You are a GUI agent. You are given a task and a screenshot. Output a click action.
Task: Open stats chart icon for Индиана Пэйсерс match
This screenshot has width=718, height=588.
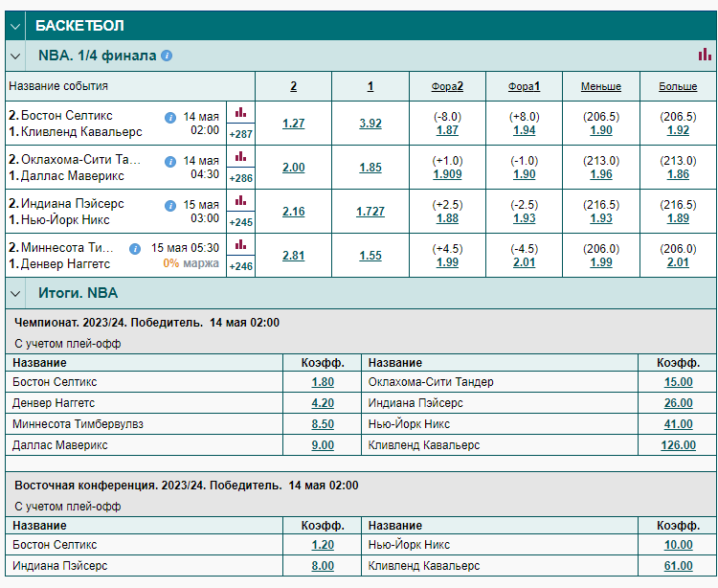click(x=241, y=200)
